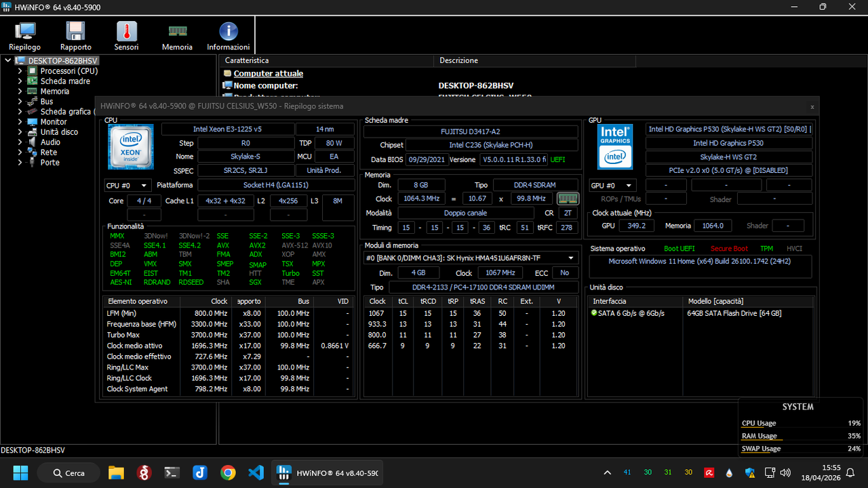Expand the Memoria tree node
This screenshot has width=868, height=488.
[x=20, y=91]
